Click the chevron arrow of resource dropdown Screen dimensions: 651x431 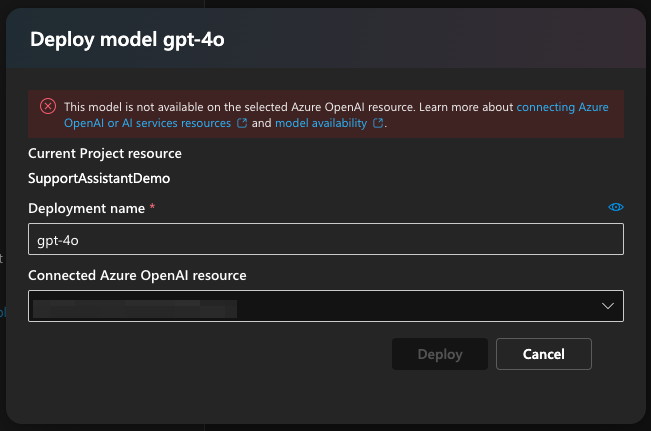click(x=608, y=306)
